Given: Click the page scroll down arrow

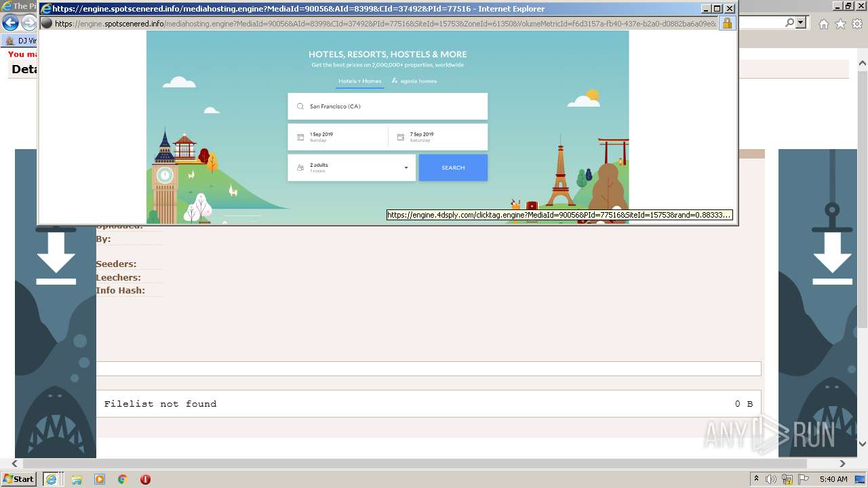Looking at the screenshot, I should (863, 444).
